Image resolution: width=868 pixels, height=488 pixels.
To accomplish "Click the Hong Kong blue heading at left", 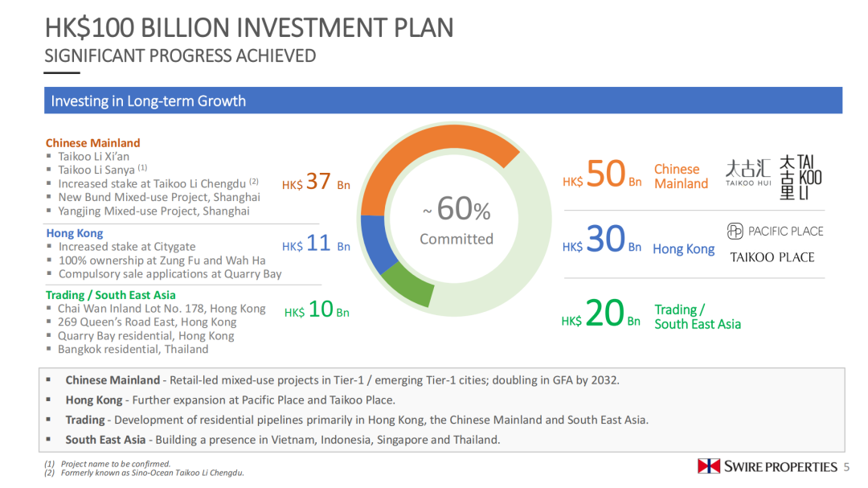I will pyautogui.click(x=75, y=233).
